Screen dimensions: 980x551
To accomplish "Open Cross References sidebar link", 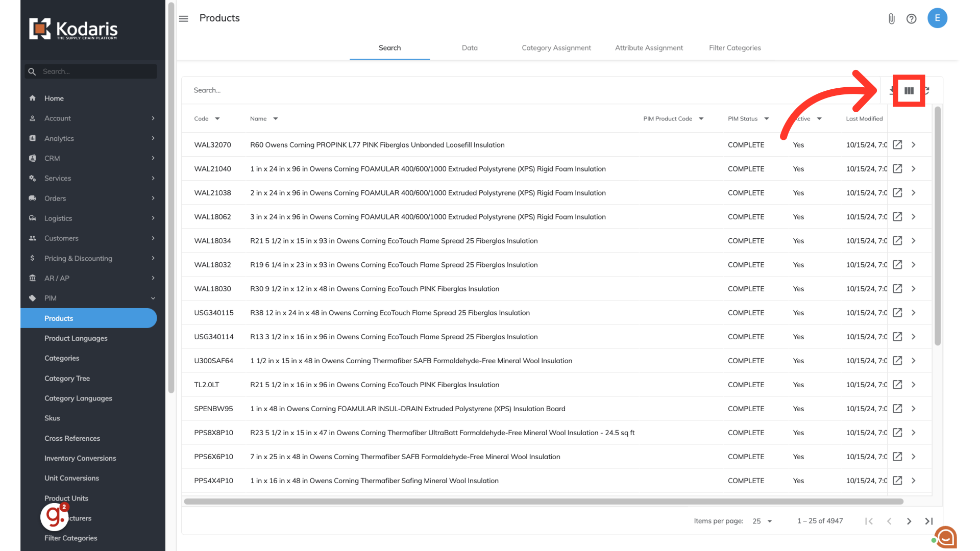I will (x=72, y=438).
